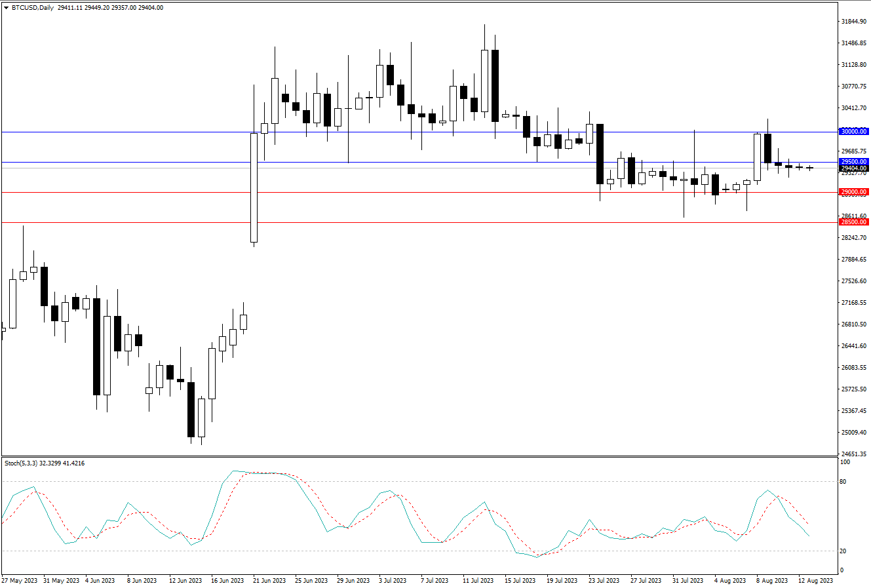Click the 16 Jun 2023 date label

(227, 581)
